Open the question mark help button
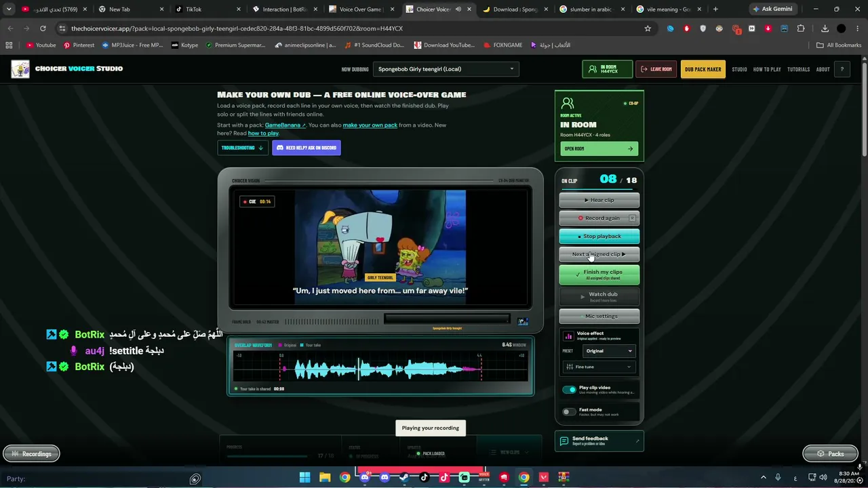Viewport: 868px width, 488px height. coord(842,69)
